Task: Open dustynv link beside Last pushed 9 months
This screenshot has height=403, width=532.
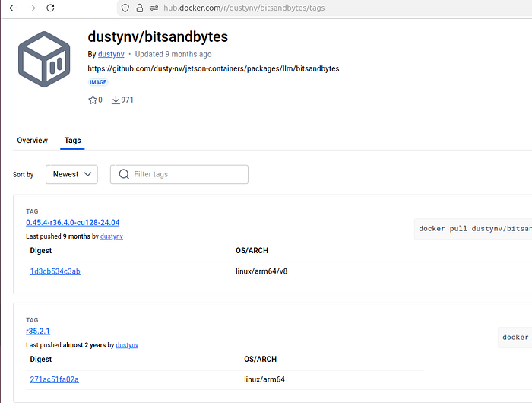Action: click(x=112, y=236)
